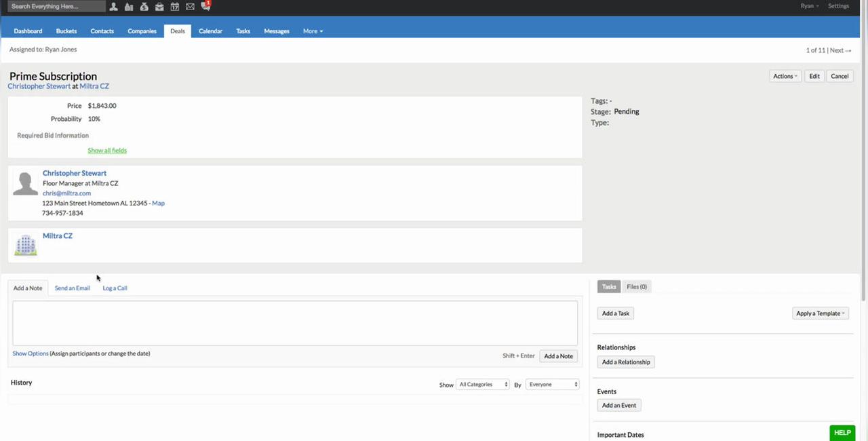Expand the Apply a Template dropdown
Viewport: 868px width, 441px height.
click(821, 313)
